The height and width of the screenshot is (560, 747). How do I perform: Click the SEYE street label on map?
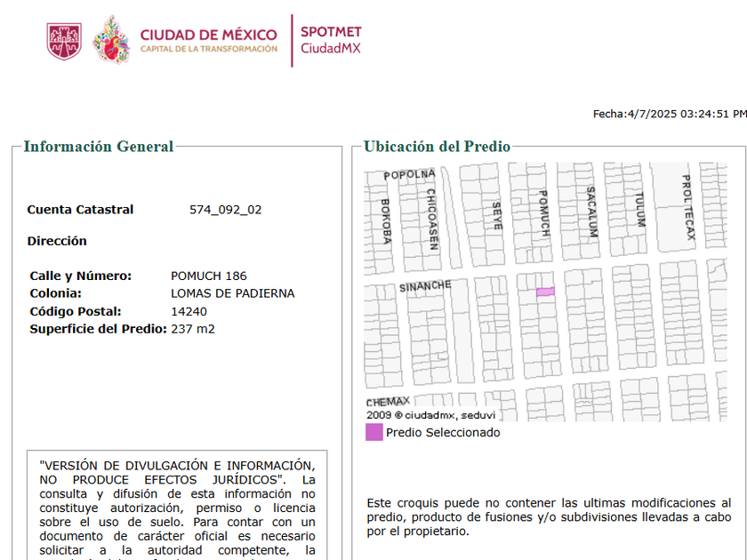496,216
